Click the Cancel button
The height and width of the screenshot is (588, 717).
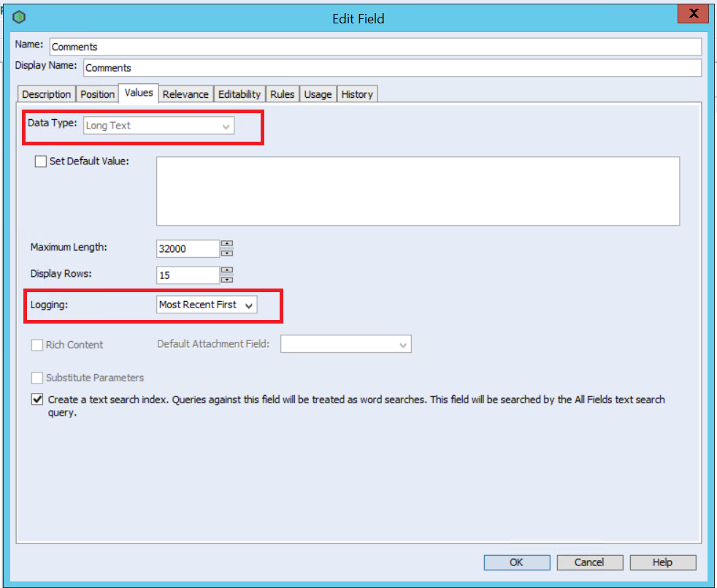click(x=589, y=562)
